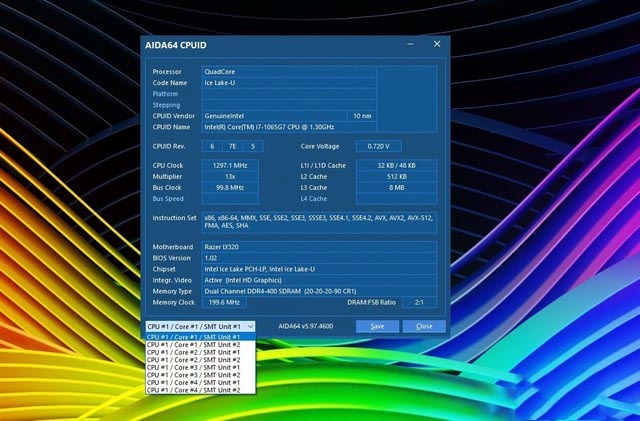Click the 2:1 DRAM:FSB ratio value
The height and width of the screenshot is (421, 640).
coord(419,302)
